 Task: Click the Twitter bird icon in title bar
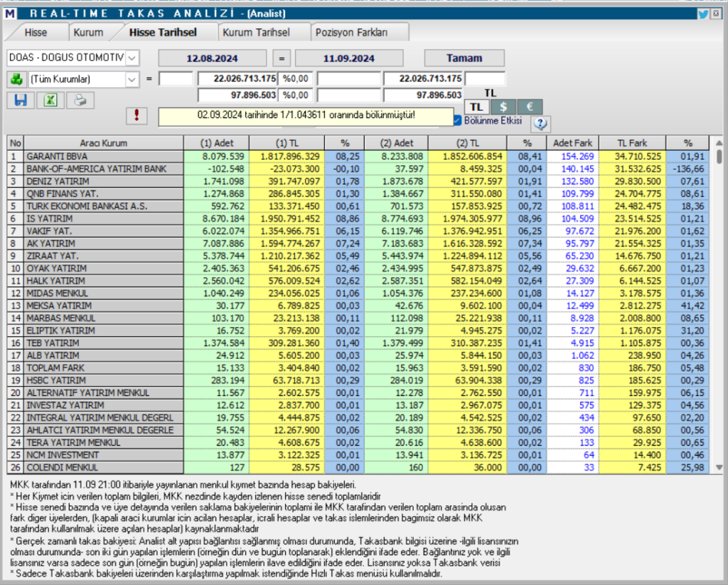(x=703, y=14)
